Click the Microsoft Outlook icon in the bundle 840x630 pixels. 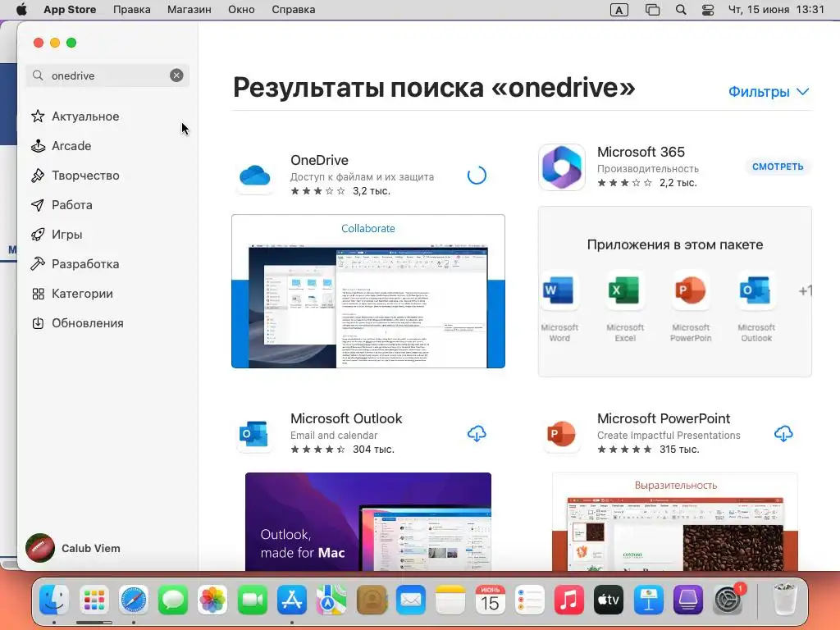coord(756,290)
